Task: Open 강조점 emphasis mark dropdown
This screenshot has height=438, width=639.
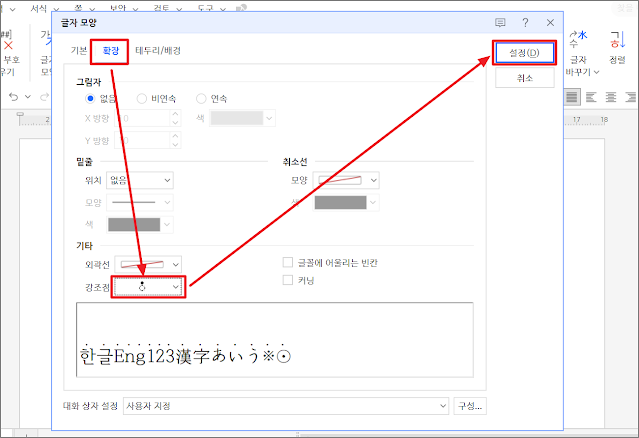Action: tap(148, 287)
